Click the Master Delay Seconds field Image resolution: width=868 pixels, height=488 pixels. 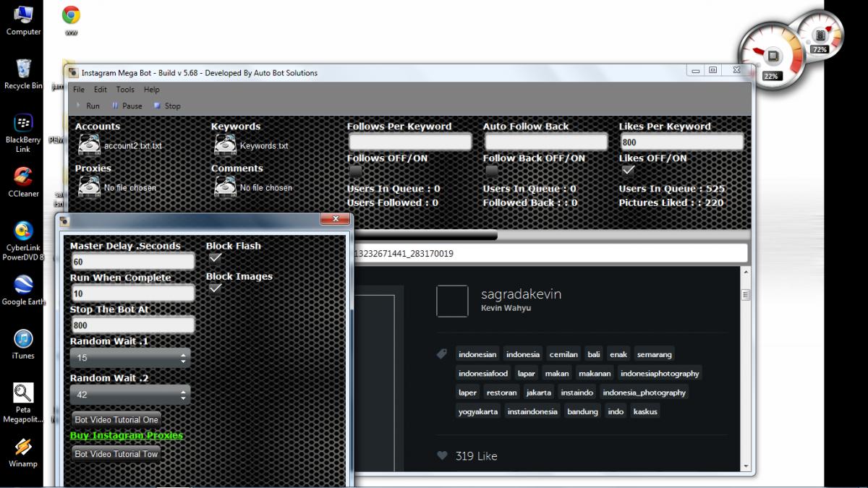point(132,261)
